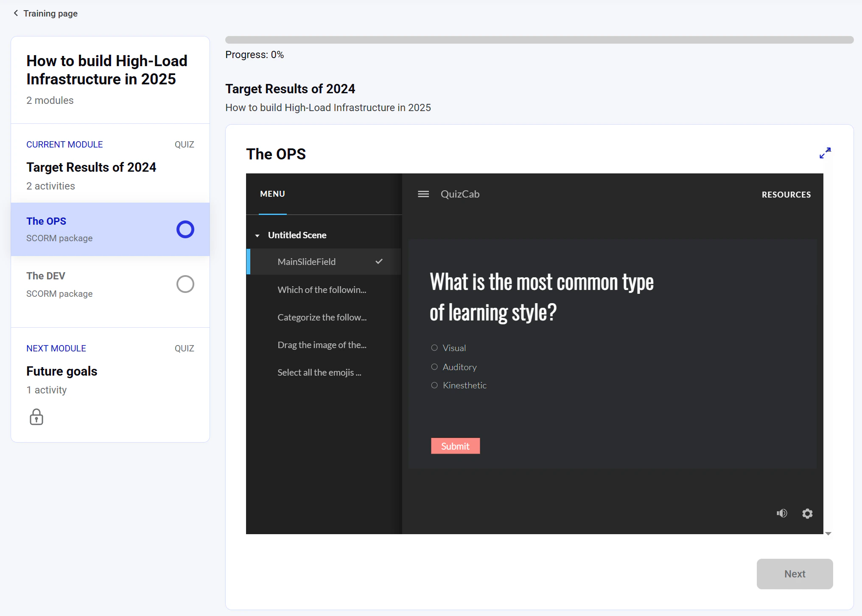Click the Target Results of 2024 module title
The image size is (862, 616).
[91, 167]
